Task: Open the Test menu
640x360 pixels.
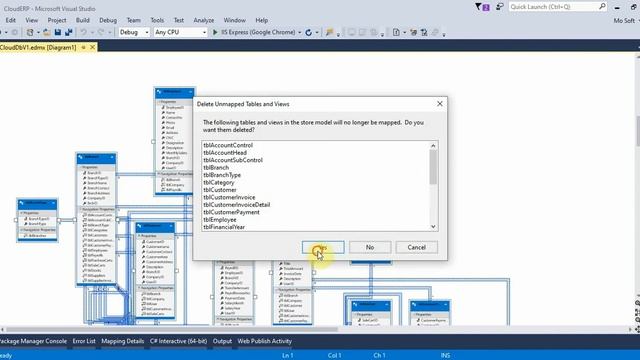Action: (179, 20)
